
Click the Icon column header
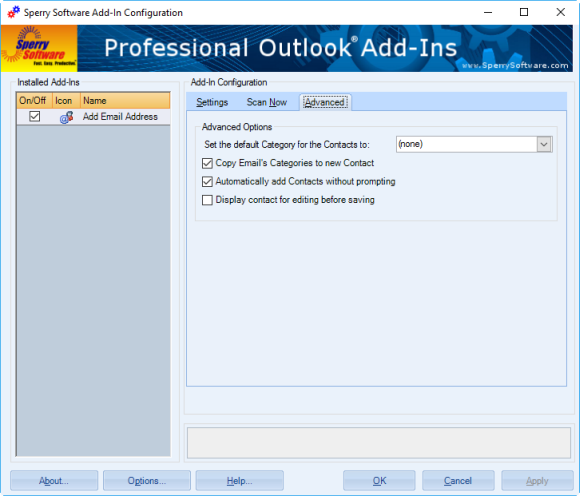66,101
